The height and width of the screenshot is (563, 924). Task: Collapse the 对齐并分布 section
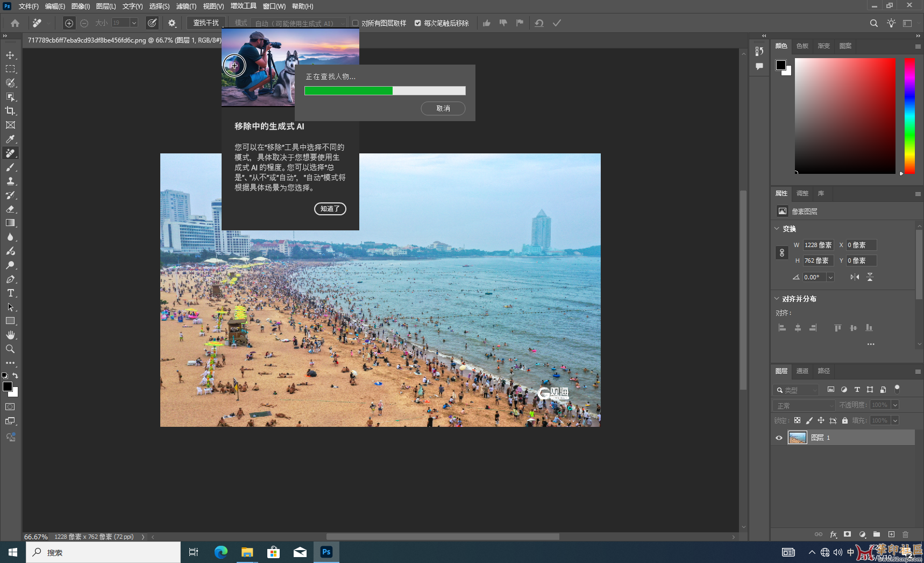pos(777,299)
